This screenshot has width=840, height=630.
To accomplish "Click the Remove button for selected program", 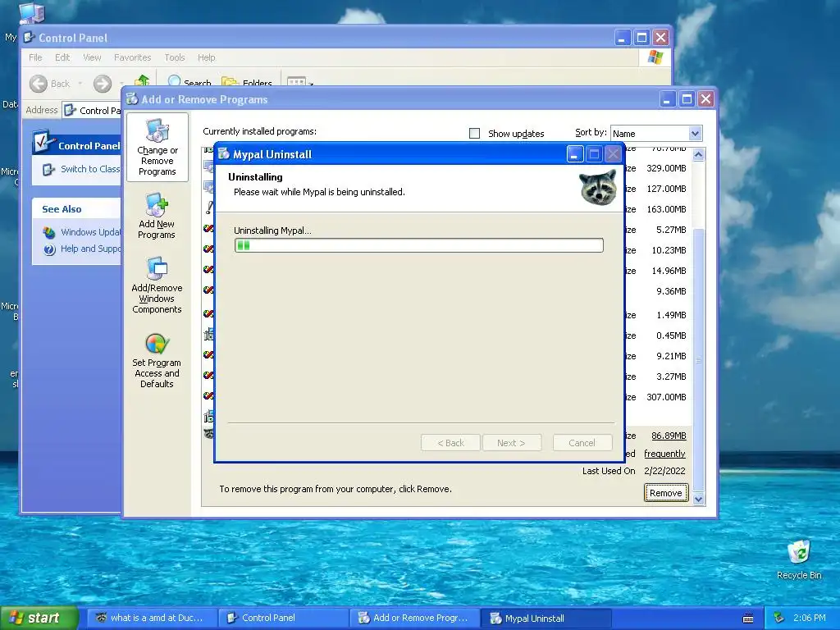I will 666,493.
